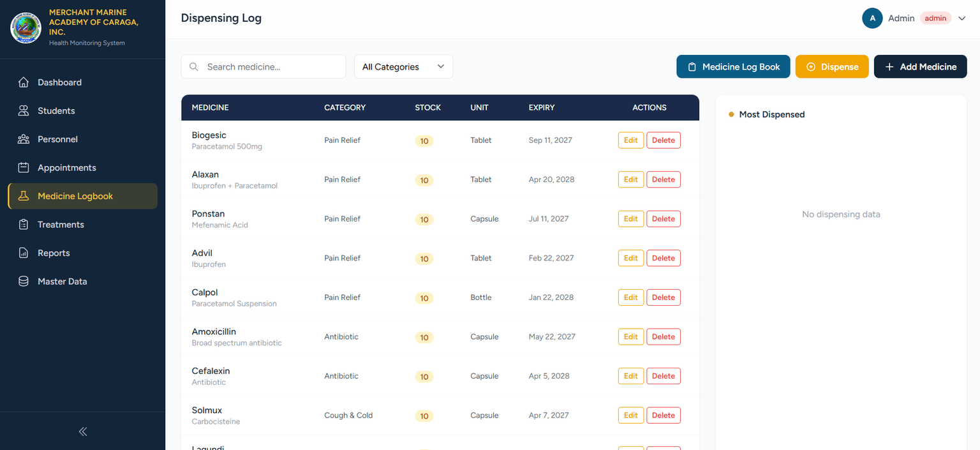Click expiry date Jul 11, 2027

549,219
